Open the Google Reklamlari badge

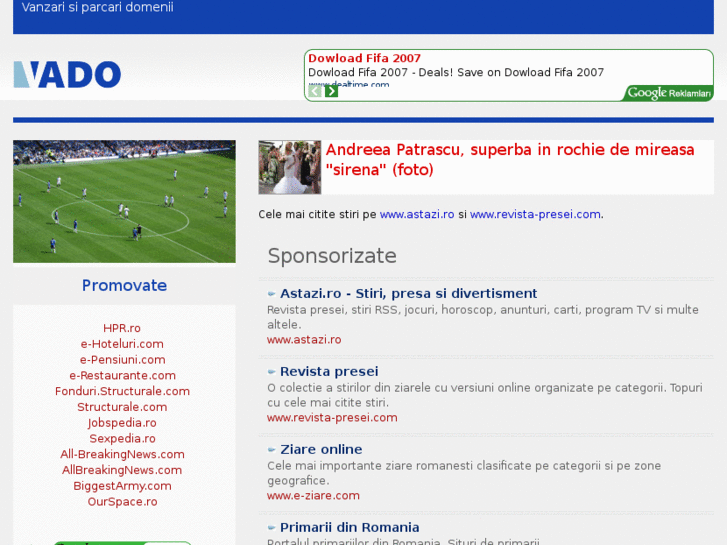(x=669, y=93)
